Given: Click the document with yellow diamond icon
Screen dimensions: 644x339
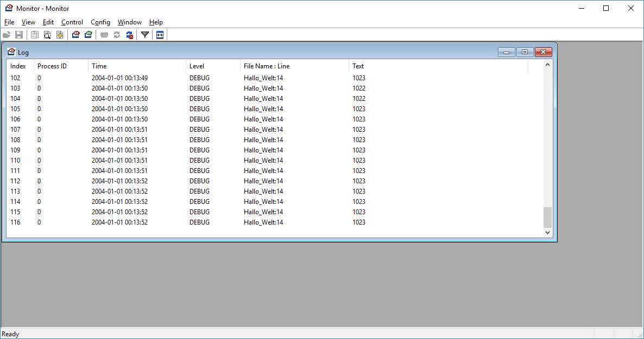Looking at the screenshot, I should point(60,35).
